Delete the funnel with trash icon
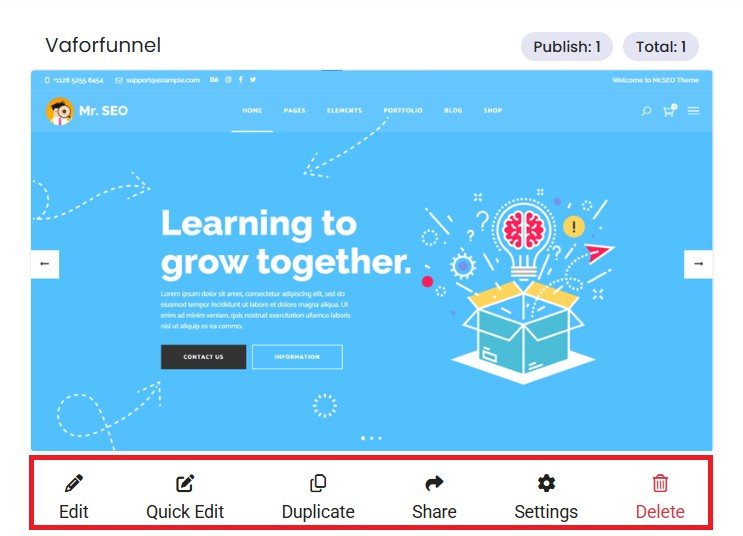743x536 pixels. point(660,484)
